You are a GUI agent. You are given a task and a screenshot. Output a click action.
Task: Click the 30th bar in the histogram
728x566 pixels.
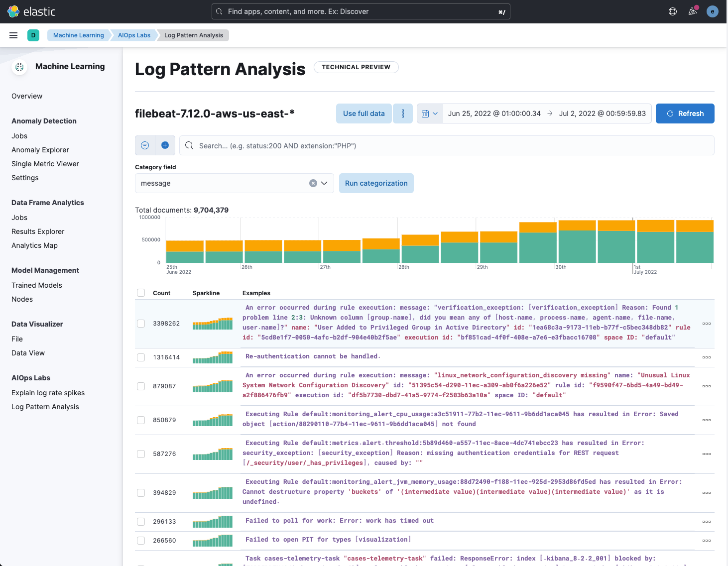tap(577, 241)
